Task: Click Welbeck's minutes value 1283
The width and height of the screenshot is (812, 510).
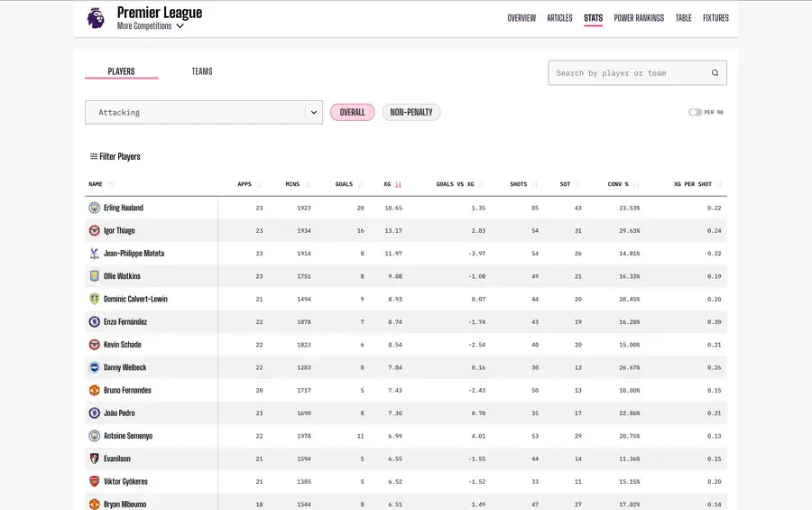Action: click(x=304, y=367)
